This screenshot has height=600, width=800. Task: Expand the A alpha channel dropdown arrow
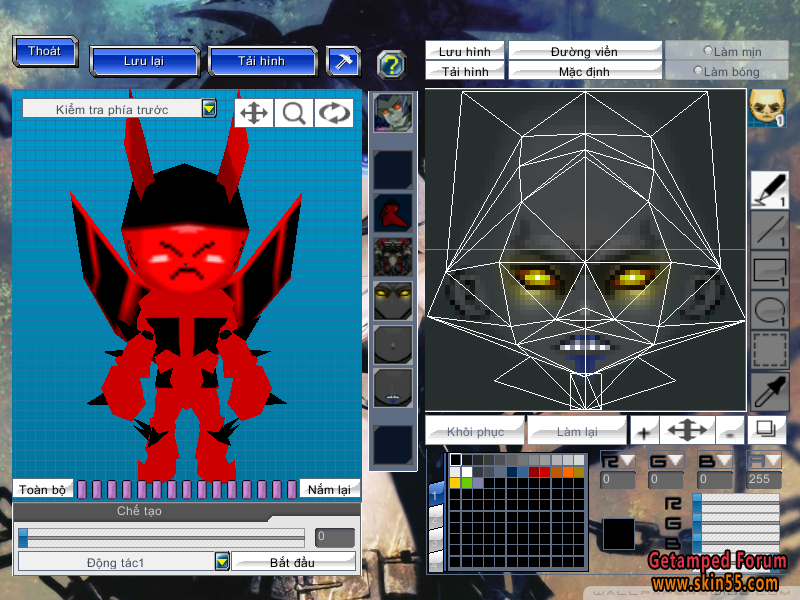pos(773,461)
